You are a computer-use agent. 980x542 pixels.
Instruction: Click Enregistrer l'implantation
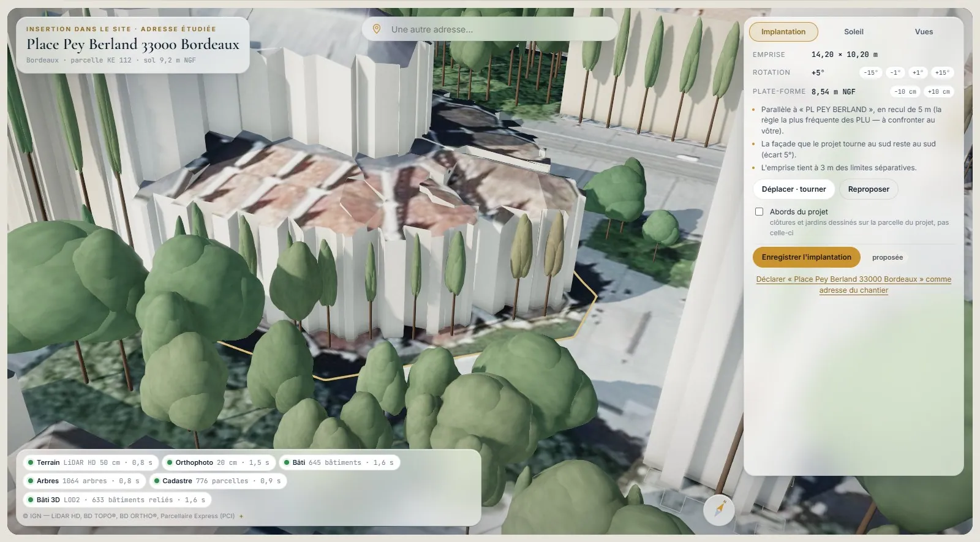[x=806, y=257]
